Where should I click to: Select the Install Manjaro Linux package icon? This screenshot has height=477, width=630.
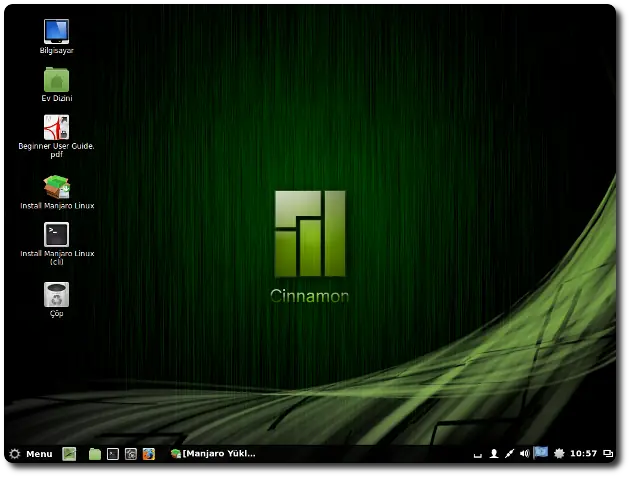[x=57, y=192]
